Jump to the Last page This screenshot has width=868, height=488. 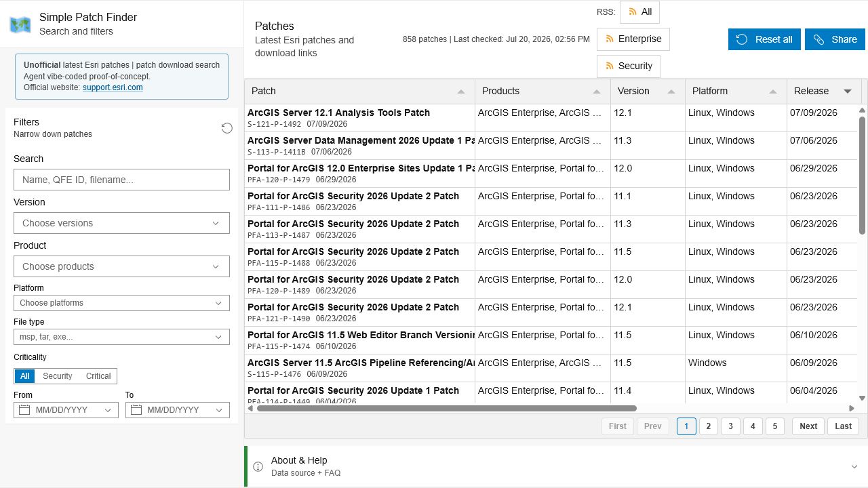(843, 426)
